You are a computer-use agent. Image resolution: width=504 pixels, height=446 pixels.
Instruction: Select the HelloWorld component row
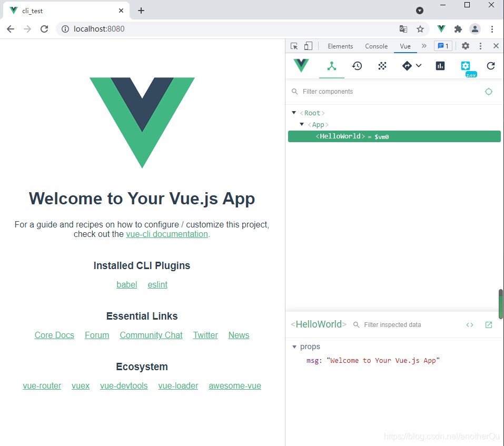tap(394, 136)
